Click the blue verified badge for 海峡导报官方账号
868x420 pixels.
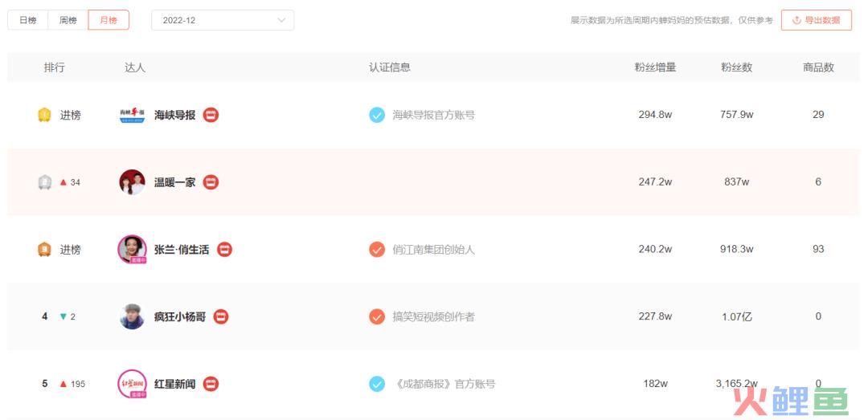click(377, 115)
